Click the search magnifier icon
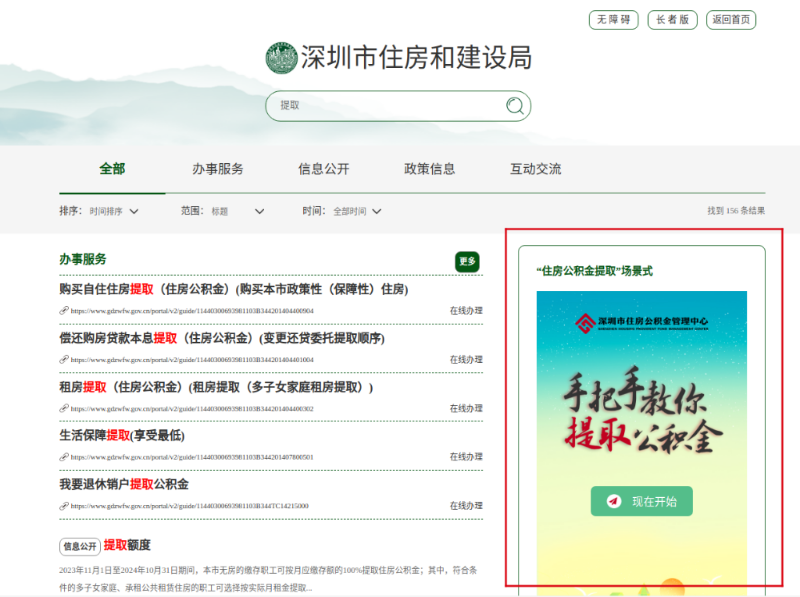 [x=515, y=106]
